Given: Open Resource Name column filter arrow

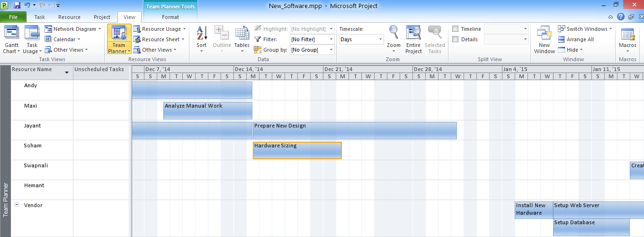Looking at the screenshot, I should [x=67, y=73].
